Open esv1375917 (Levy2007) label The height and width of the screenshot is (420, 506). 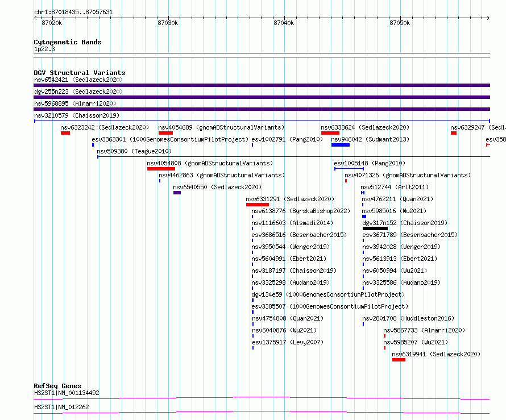[288, 342]
